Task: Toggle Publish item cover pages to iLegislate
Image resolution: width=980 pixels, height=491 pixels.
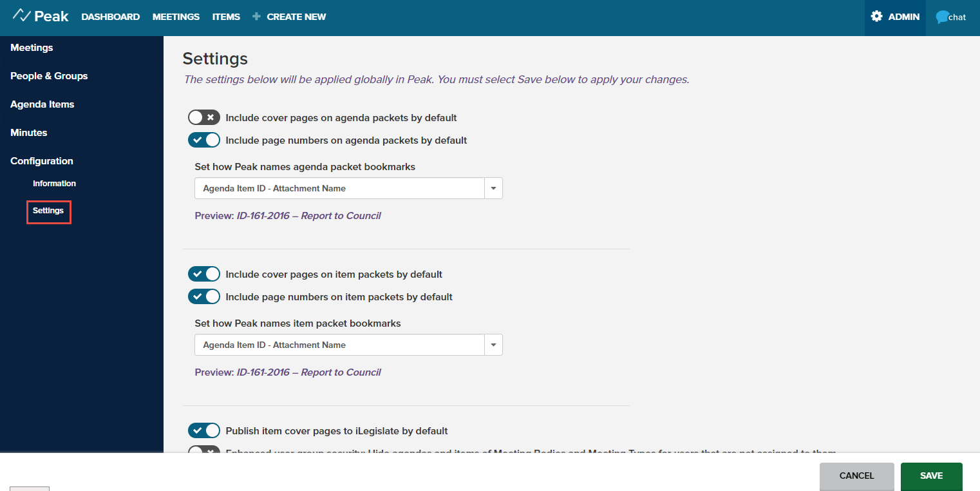Action: 204,430
